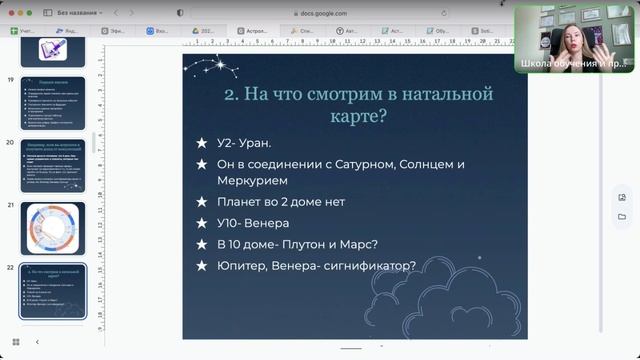Screen dimensions: 640x360
Task: Collapse the slide filmstrip panel
Action: [37, 342]
